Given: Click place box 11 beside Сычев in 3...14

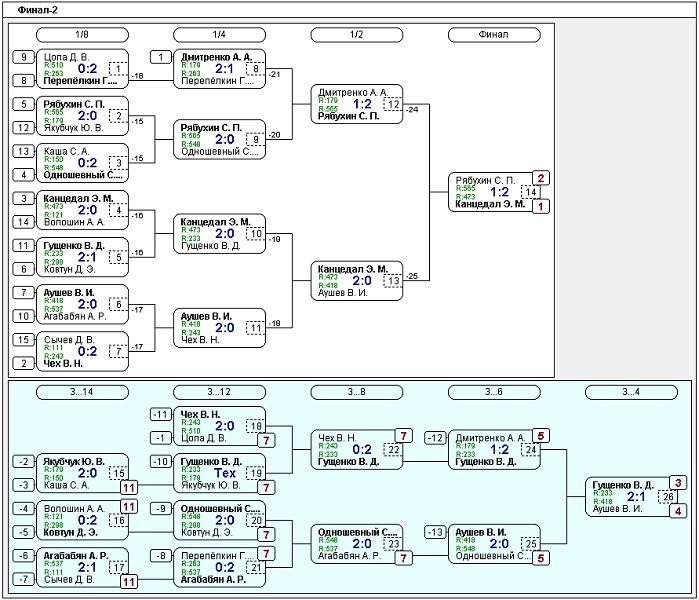Looking at the screenshot, I should pos(129,582).
